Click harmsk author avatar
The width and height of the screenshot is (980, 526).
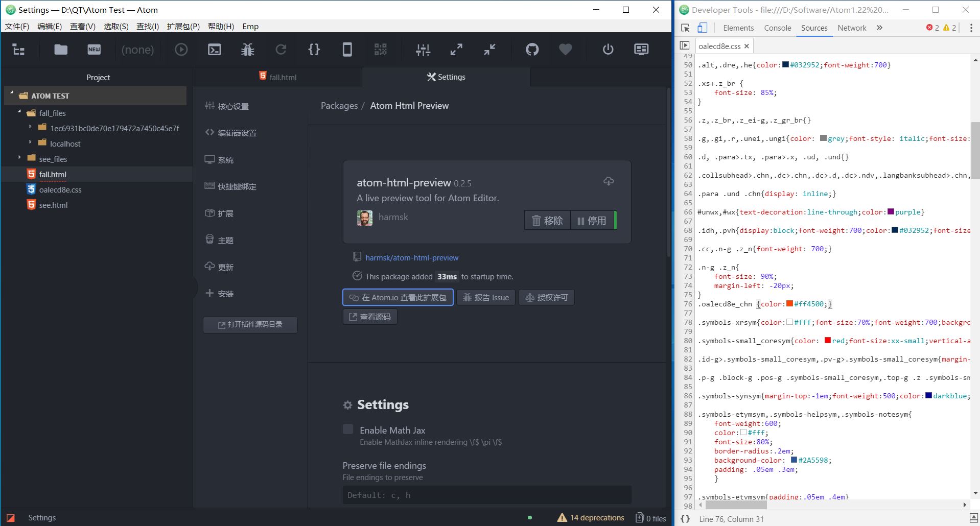(x=365, y=218)
